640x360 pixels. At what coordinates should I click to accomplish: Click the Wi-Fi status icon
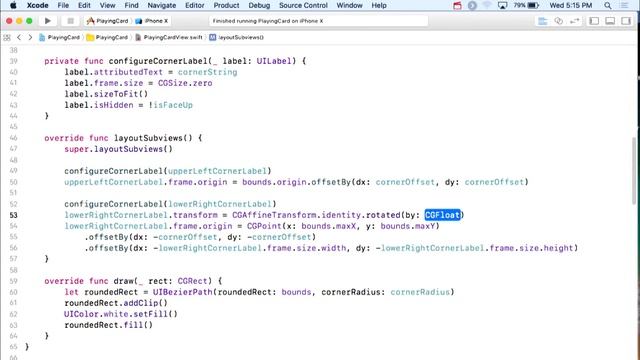point(487,5)
